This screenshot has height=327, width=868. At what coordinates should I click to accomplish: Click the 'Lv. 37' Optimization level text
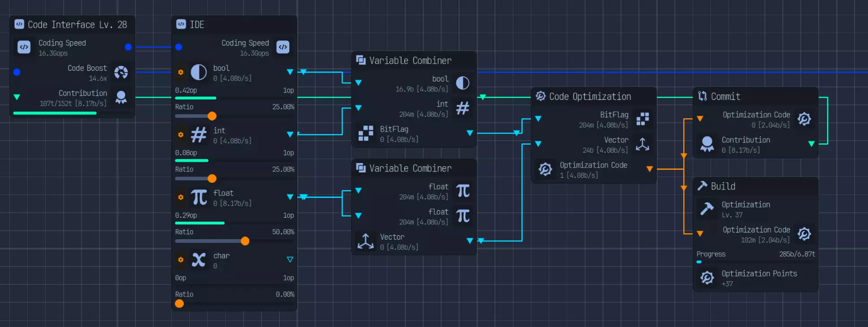[732, 215]
